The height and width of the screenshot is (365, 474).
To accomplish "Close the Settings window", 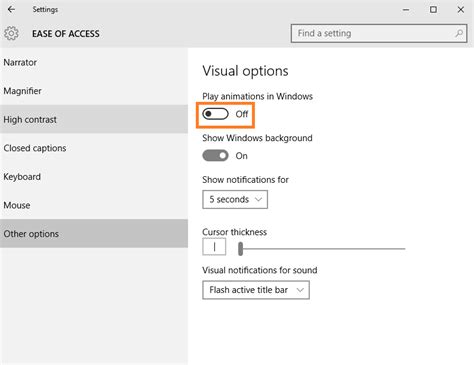I will tap(461, 10).
